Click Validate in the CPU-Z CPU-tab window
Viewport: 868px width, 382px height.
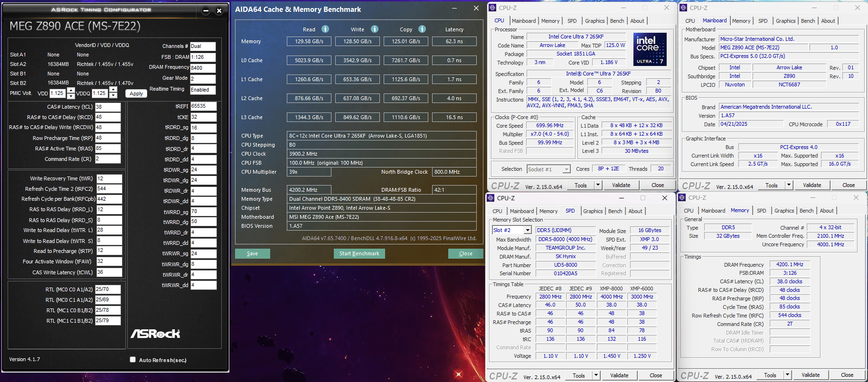point(621,185)
